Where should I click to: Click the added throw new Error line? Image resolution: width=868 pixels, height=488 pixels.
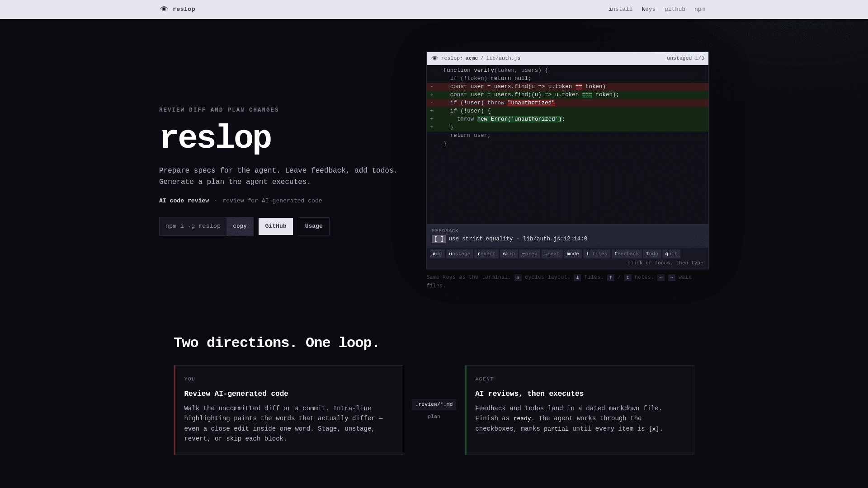(567, 119)
